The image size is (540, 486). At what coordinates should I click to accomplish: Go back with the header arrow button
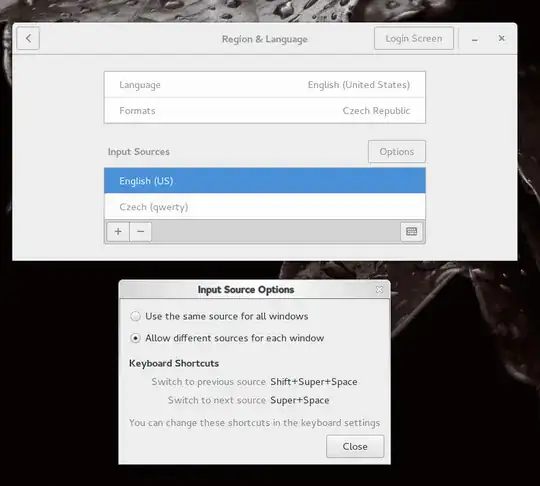coord(28,38)
